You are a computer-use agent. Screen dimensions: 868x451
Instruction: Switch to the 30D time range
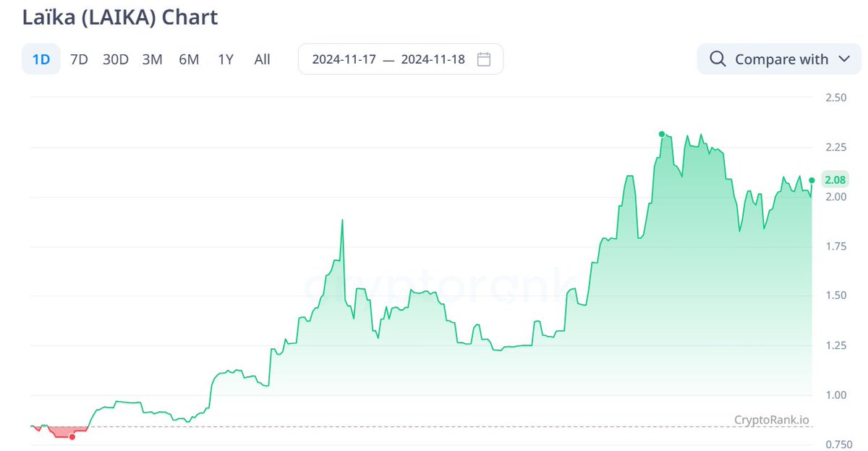[115, 59]
